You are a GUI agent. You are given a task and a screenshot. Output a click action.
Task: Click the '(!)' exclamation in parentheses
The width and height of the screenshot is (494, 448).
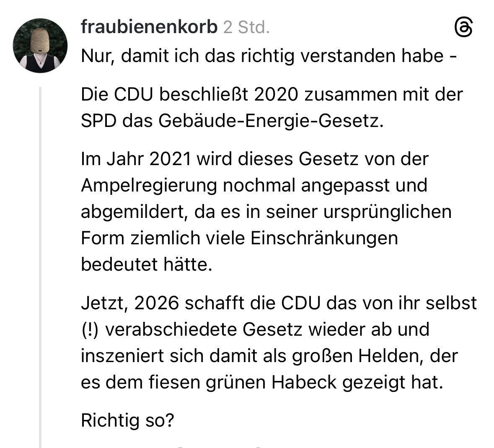coord(90,329)
